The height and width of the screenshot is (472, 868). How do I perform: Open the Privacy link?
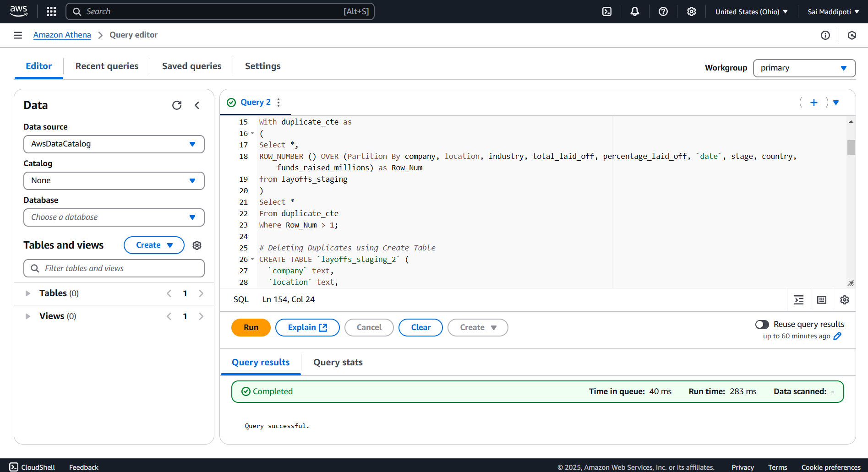tap(742, 467)
